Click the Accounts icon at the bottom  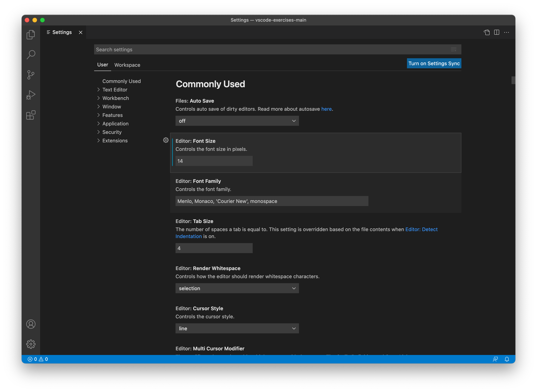31,324
